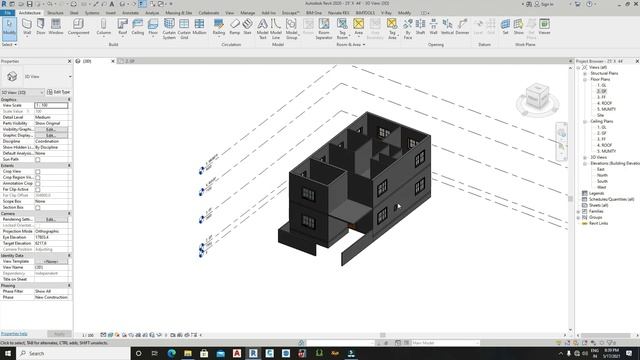Select the Model Text tool
Viewport: 640px width, 360px height.
(262, 29)
